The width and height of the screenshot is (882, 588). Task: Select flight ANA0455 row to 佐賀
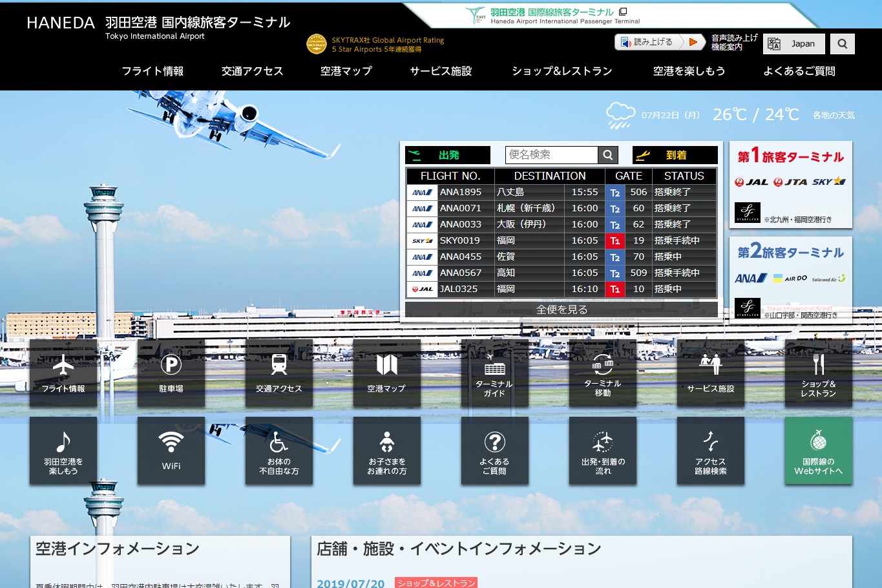point(562,257)
